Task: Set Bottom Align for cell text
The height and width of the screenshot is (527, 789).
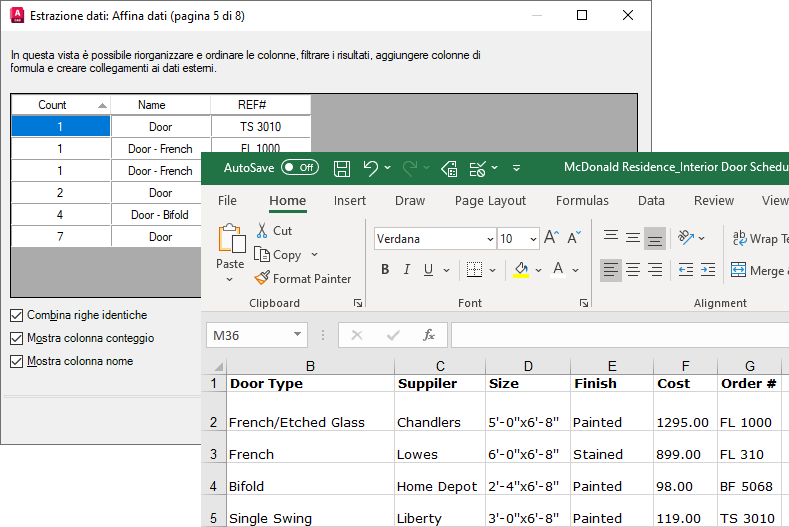Action: (655, 239)
